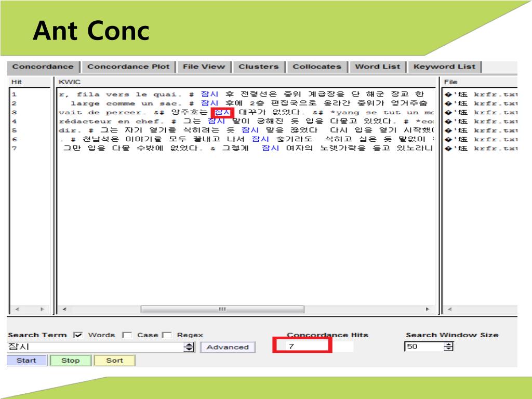The width and height of the screenshot is (532, 399).
Task: Click KWIC line 'vait de percer'
Action: click(246, 112)
